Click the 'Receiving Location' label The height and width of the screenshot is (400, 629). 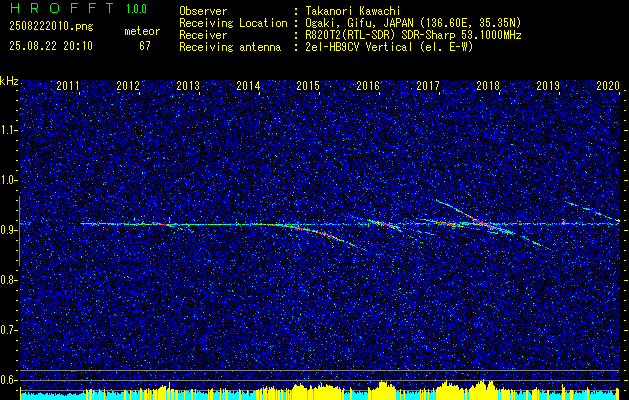point(233,23)
